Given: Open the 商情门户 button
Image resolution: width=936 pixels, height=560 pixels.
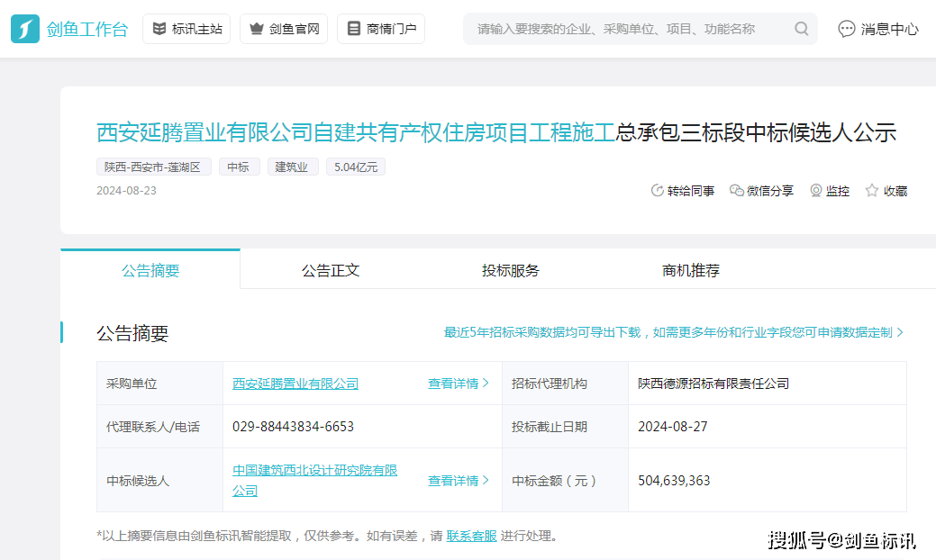Looking at the screenshot, I should pyautogui.click(x=381, y=29).
